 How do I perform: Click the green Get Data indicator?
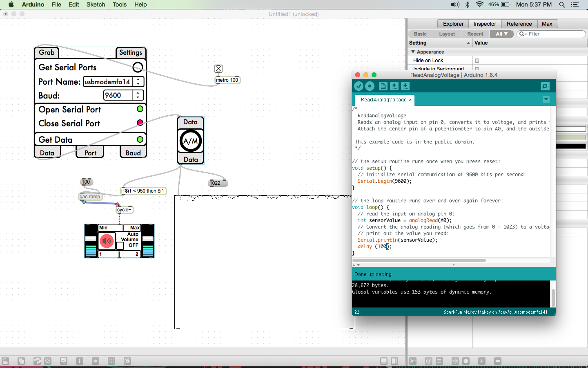point(140,139)
